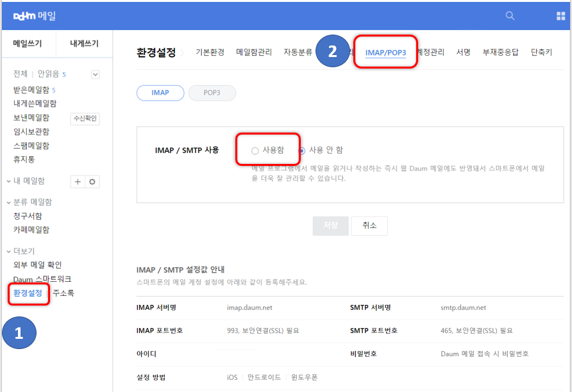
Task: Open 환경설정 in the sidebar
Action: 28,293
